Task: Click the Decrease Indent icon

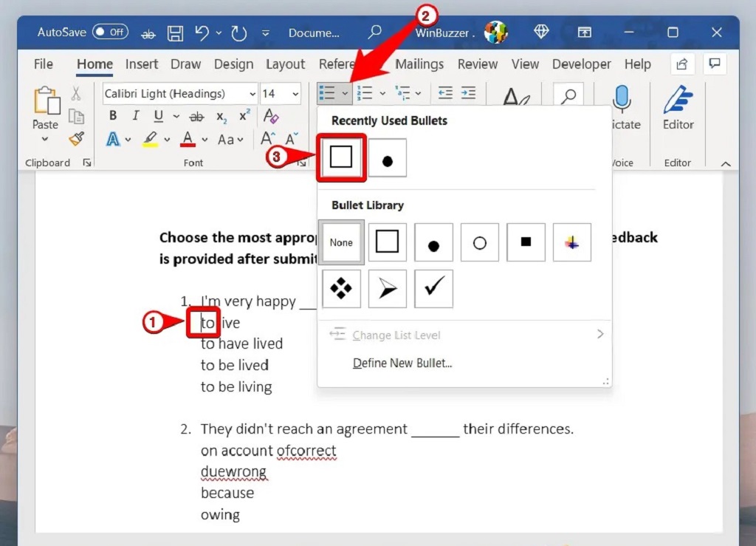Action: tap(445, 93)
